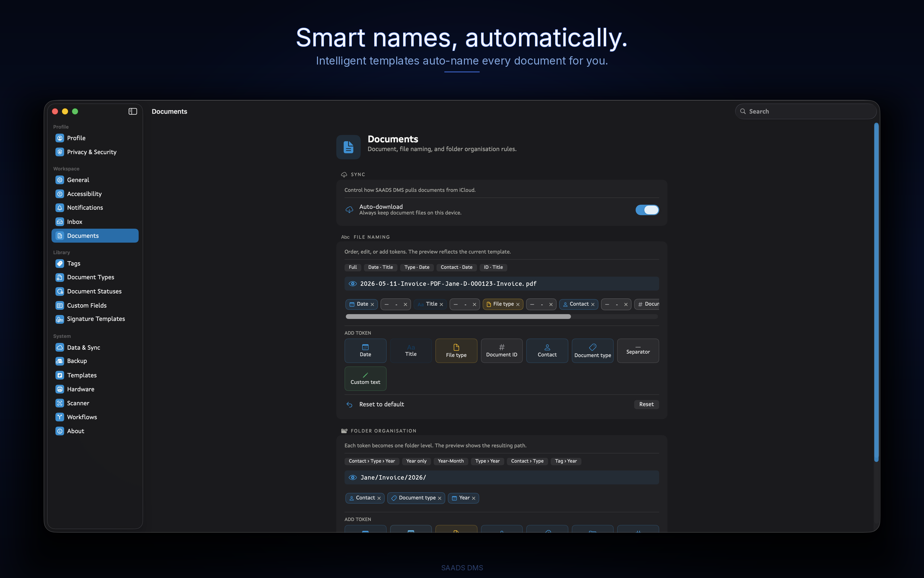924x578 pixels.
Task: Click the folder path preview eye icon
Action: pos(353,477)
